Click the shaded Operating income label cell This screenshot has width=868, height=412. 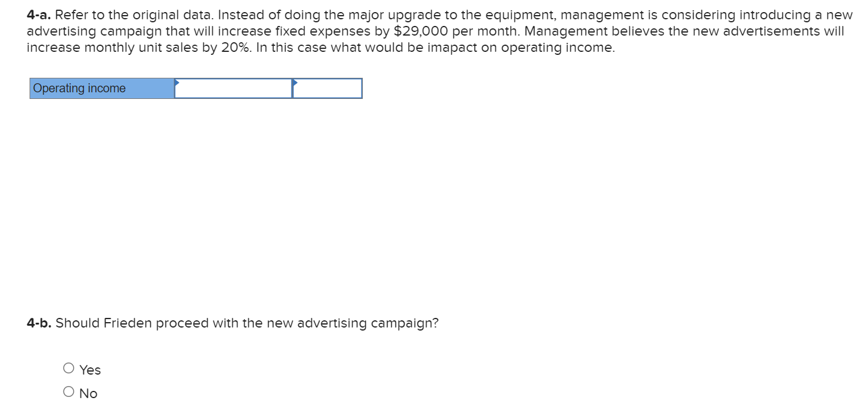point(100,89)
